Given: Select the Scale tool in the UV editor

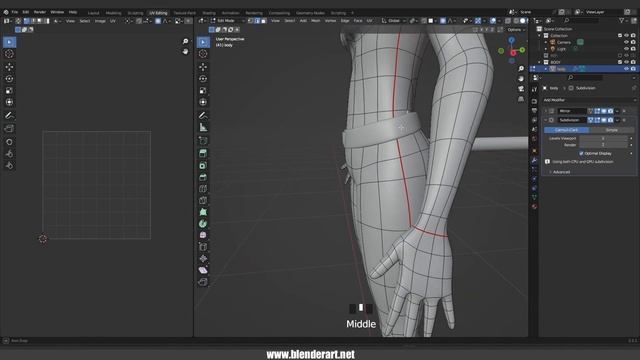Looking at the screenshot, I should [9, 90].
